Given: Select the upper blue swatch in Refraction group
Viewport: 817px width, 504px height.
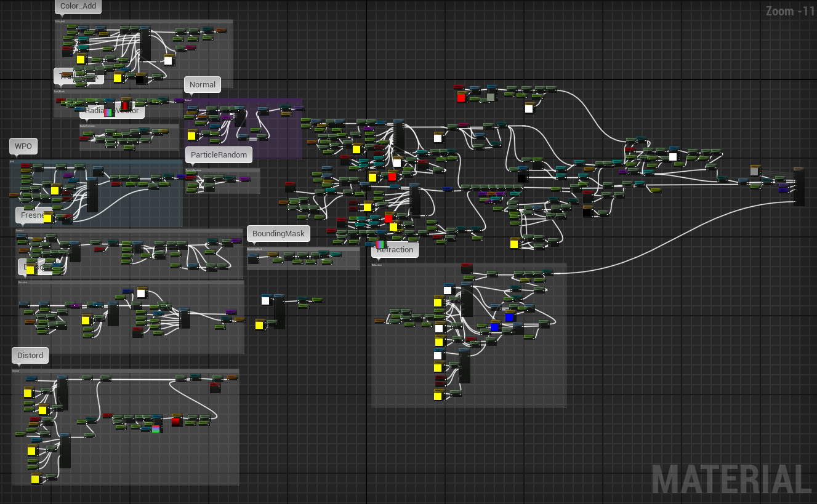Looking at the screenshot, I should 509,317.
